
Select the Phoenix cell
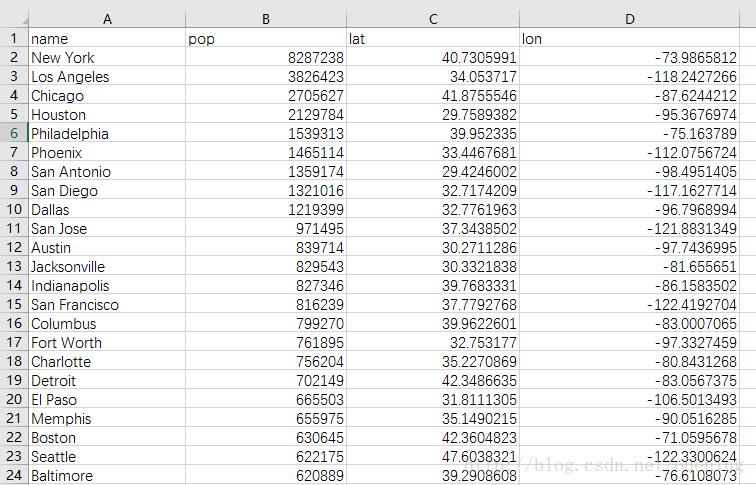tap(107, 152)
